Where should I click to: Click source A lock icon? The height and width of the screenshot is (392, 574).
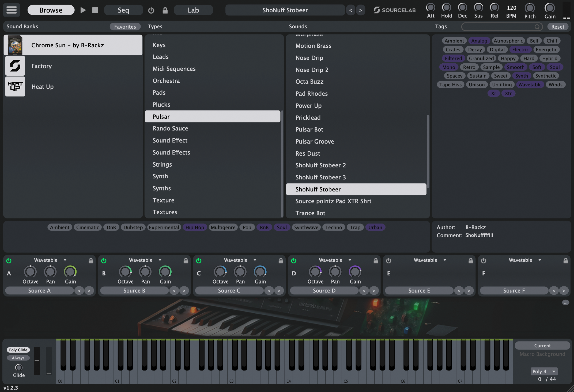coord(91,260)
